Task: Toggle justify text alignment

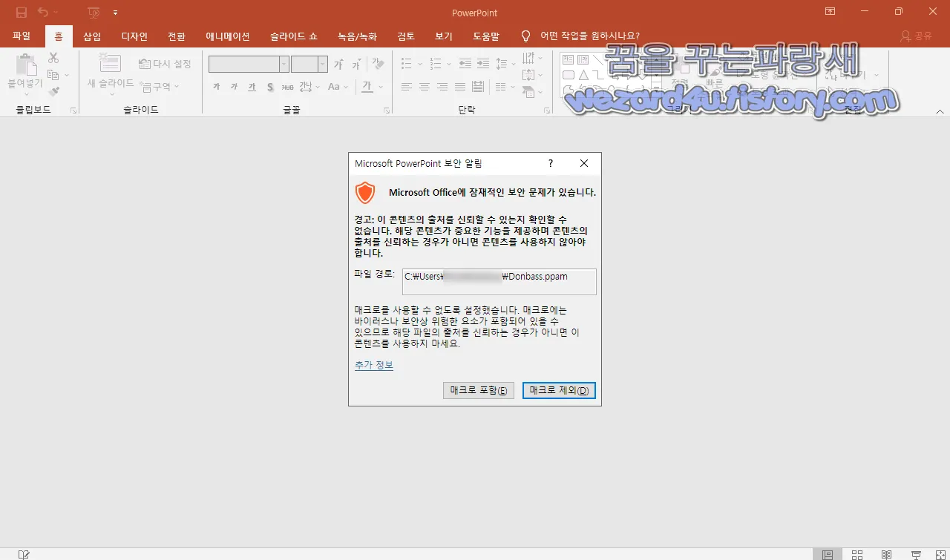Action: [x=459, y=87]
